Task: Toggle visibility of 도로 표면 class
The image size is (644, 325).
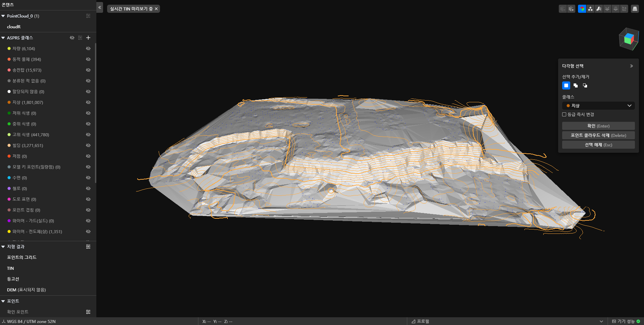Action: point(88,199)
